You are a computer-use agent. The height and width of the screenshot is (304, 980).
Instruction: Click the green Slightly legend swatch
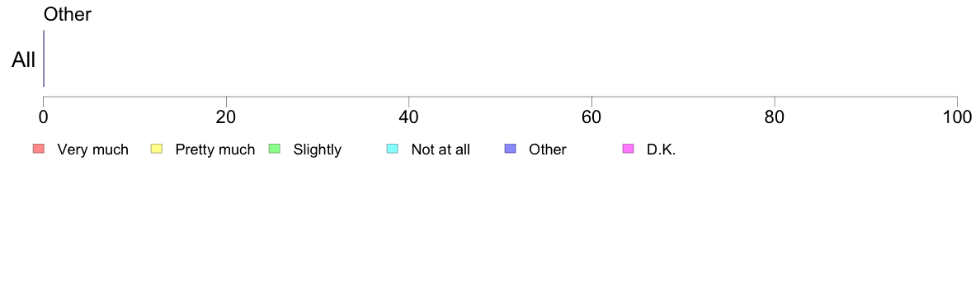[275, 149]
